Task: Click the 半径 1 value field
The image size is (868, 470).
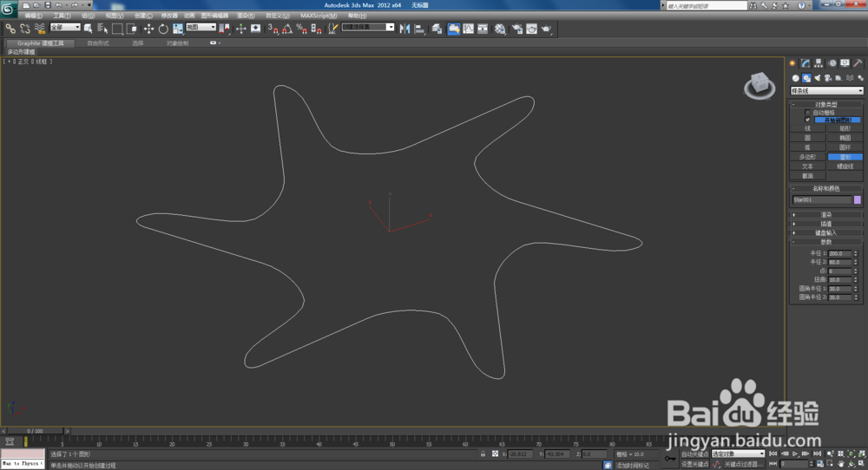Action: (x=839, y=253)
